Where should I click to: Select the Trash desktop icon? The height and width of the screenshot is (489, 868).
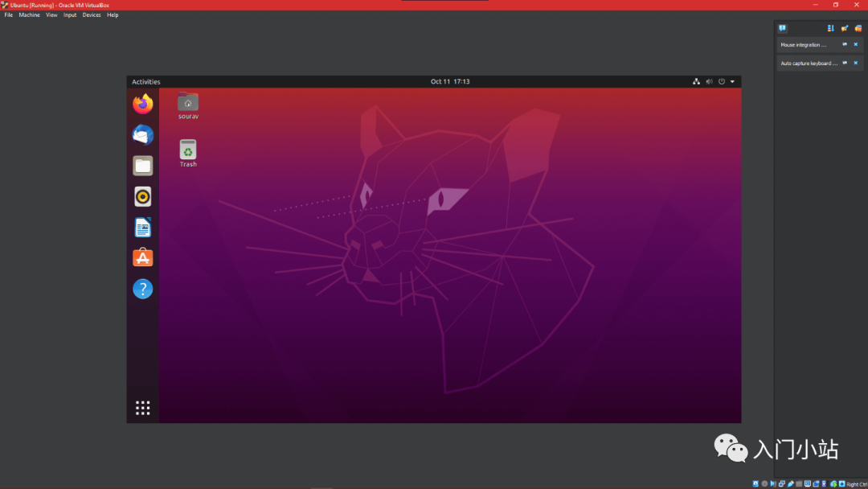[x=188, y=154]
